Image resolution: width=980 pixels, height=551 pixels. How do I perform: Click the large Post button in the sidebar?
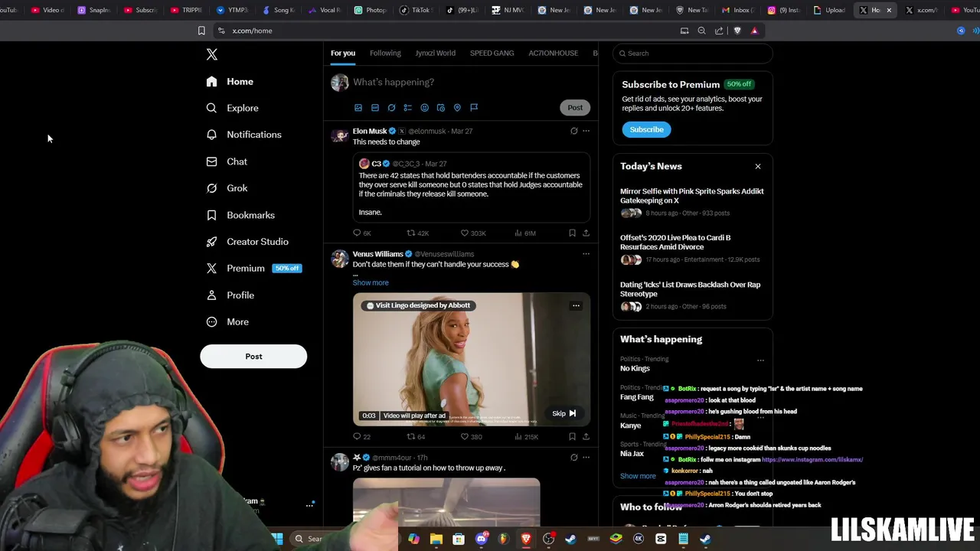point(253,357)
